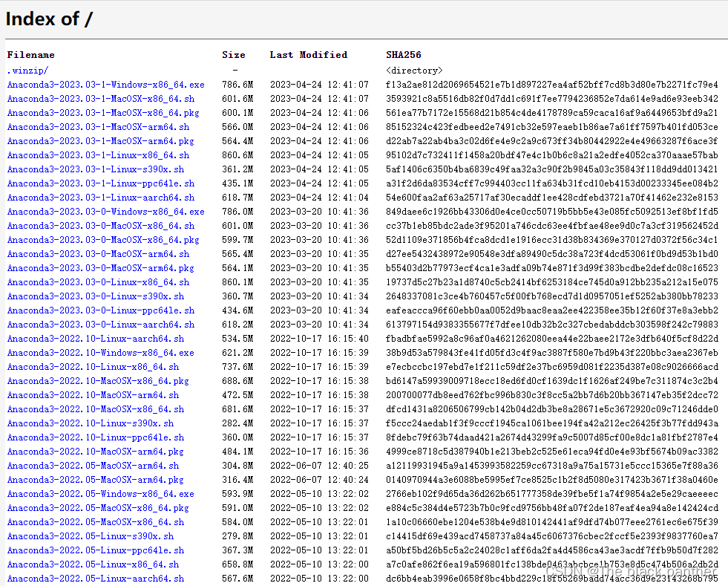This screenshot has width=728, height=586.
Task: Select the 2022-06-07 12:40:25 timestamp
Action: pos(319,466)
